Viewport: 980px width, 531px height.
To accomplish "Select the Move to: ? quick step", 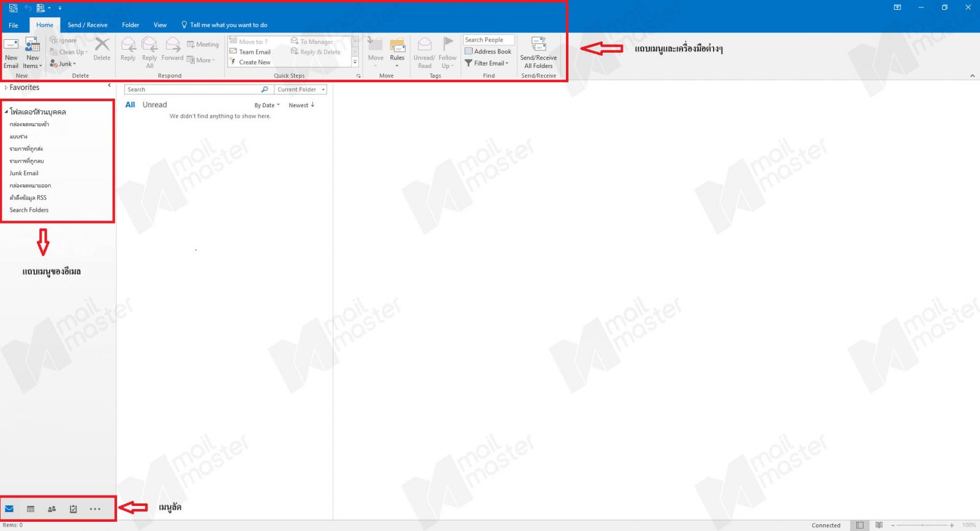I will [249, 42].
